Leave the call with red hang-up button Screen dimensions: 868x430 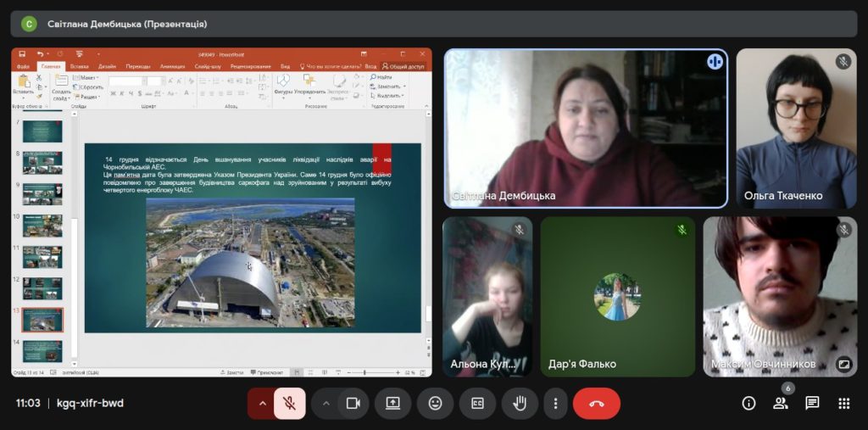(597, 404)
